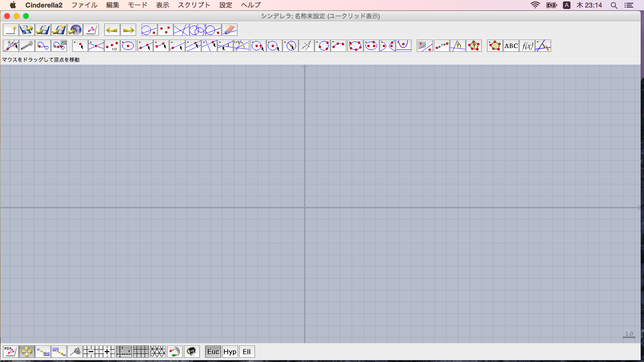Open the スクリプト menu
Viewport: 644px width, 362px height.
coord(194,5)
